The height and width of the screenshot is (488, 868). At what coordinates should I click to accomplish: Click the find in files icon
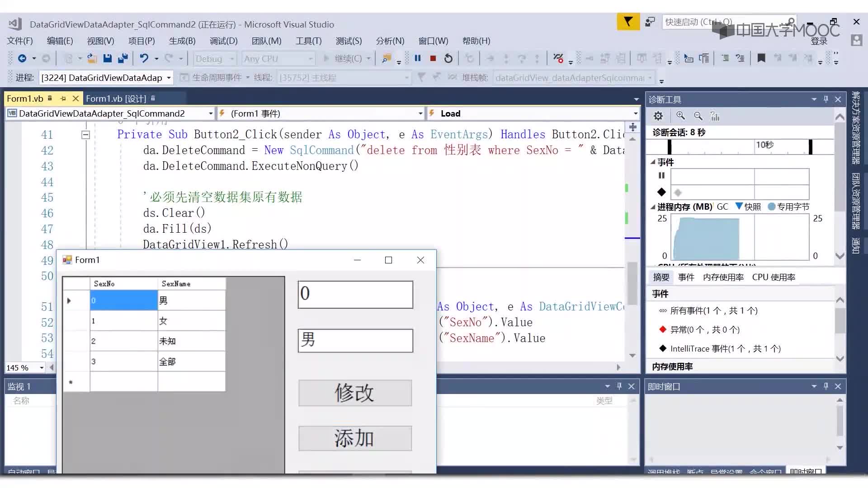click(x=387, y=58)
